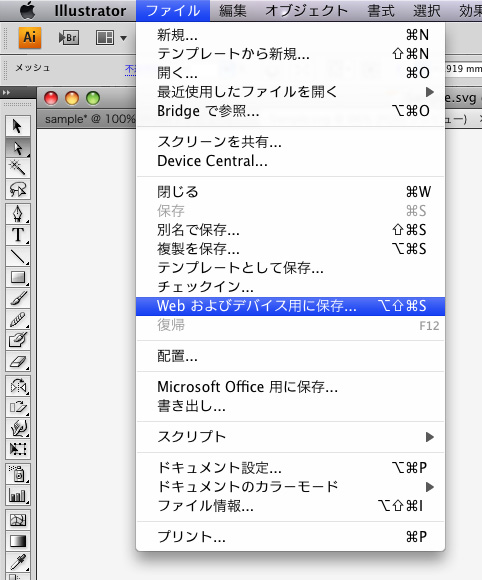Viewport: 482px width, 580px height.
Task: Select the Type tool
Action: [17, 235]
